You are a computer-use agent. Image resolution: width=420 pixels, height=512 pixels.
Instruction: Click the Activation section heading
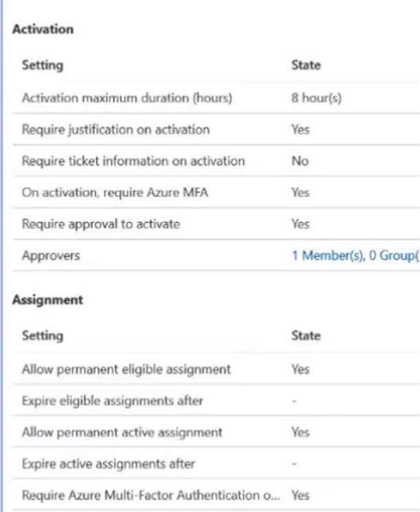[x=43, y=30]
